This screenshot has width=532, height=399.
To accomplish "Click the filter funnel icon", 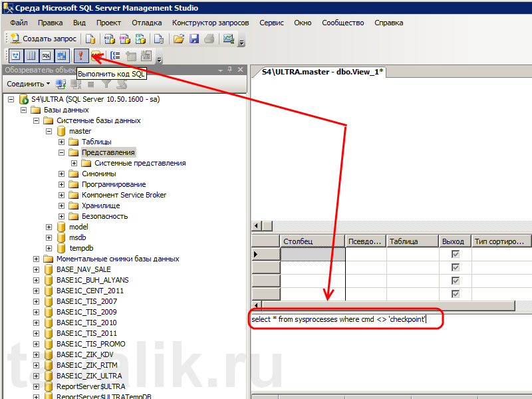I will [x=106, y=84].
